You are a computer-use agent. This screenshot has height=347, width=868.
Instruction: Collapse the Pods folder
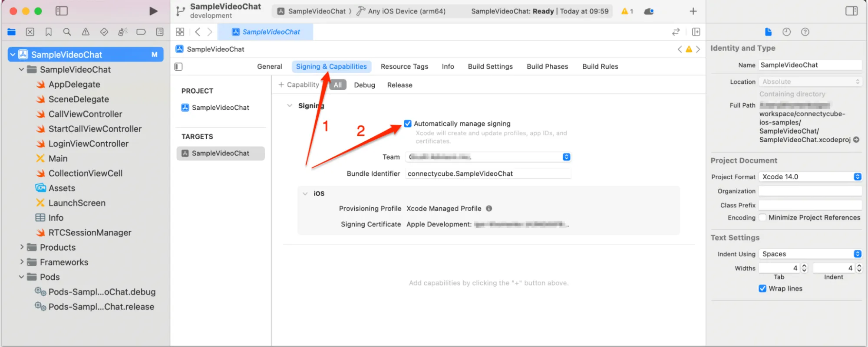(x=21, y=277)
